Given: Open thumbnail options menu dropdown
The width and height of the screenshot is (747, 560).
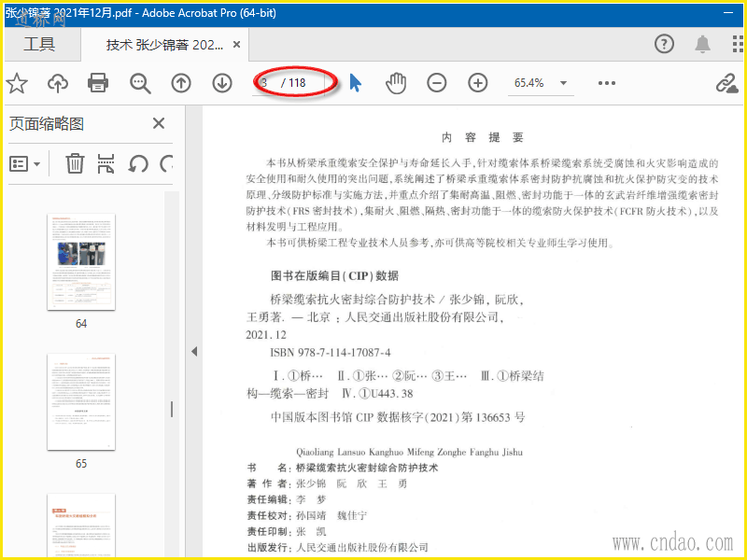Looking at the screenshot, I should (25, 164).
